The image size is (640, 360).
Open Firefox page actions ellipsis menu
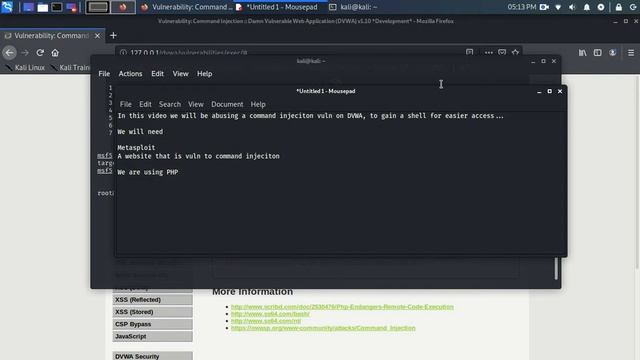(489, 52)
